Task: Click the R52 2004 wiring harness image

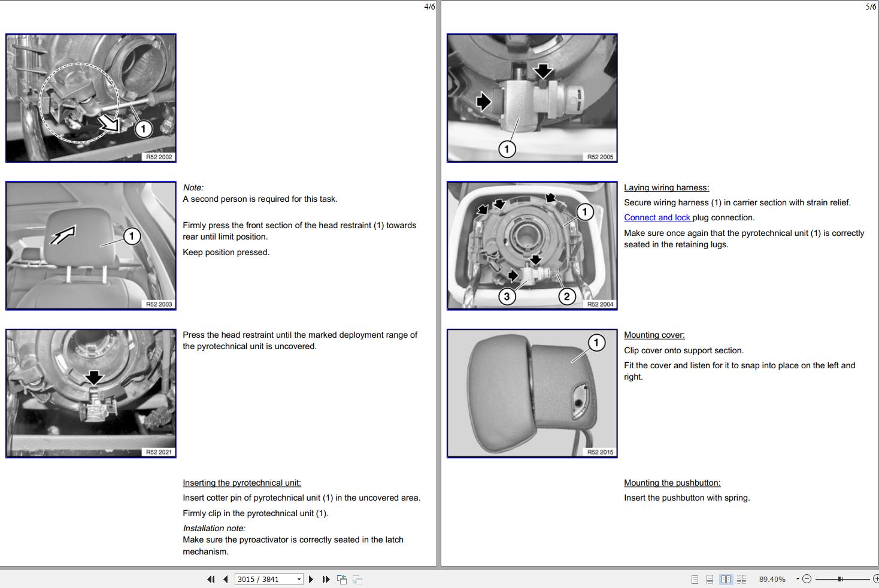Action: (x=532, y=245)
